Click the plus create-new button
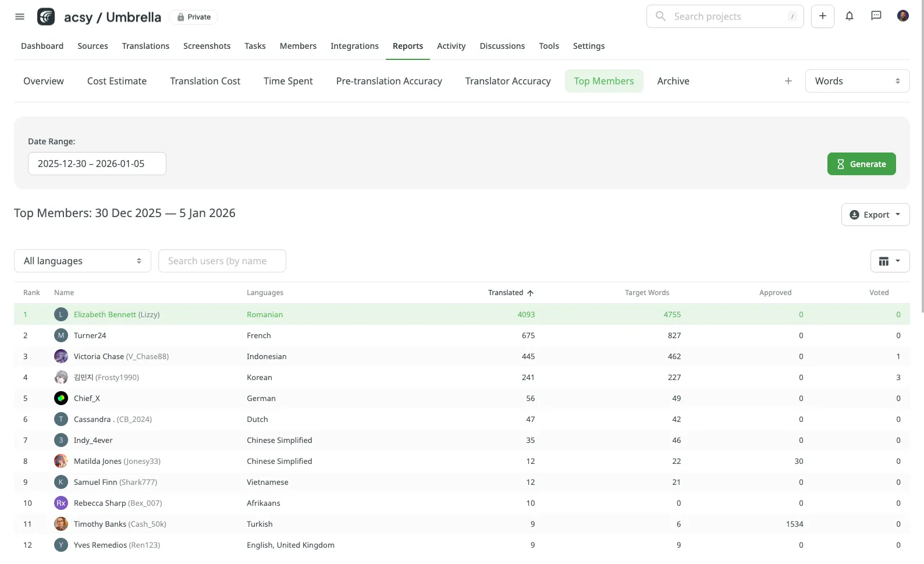 point(822,16)
